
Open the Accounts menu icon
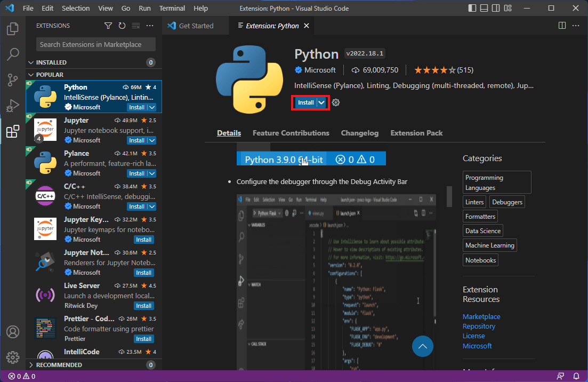coord(13,332)
